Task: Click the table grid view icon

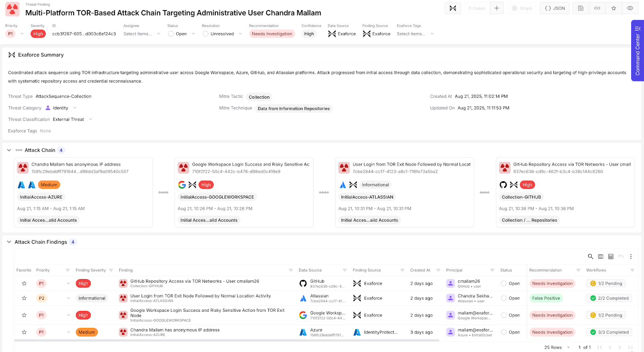Action: coord(611,257)
